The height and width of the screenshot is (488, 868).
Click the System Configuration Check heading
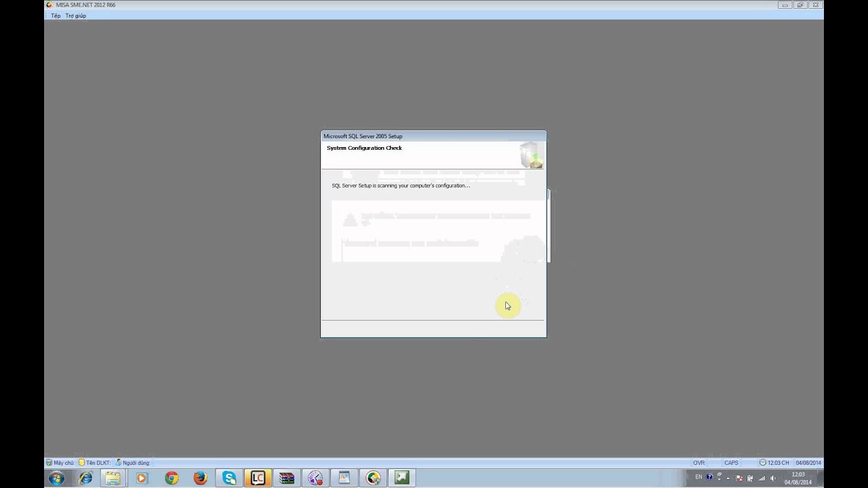(364, 148)
